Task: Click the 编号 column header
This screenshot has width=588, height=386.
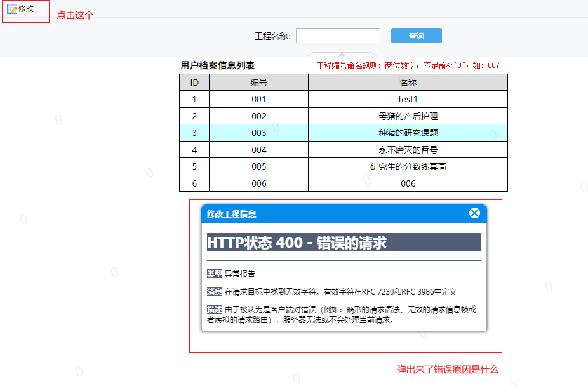Action: coord(258,83)
